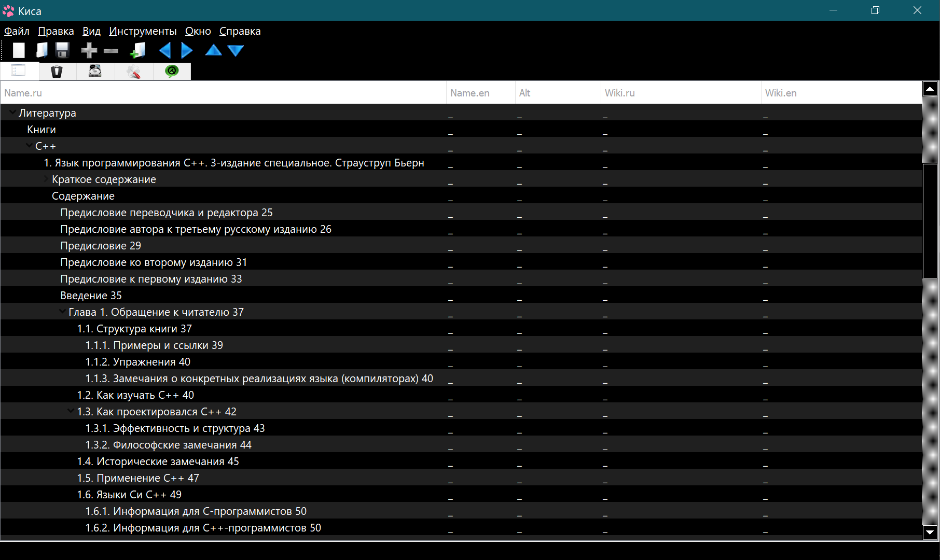Open the tuxedo icon tab
The height and width of the screenshot is (560, 940).
[x=57, y=71]
